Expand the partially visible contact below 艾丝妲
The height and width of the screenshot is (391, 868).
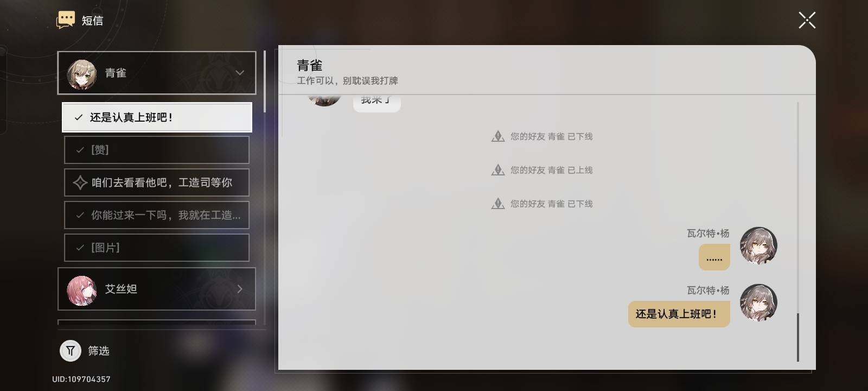(157, 322)
